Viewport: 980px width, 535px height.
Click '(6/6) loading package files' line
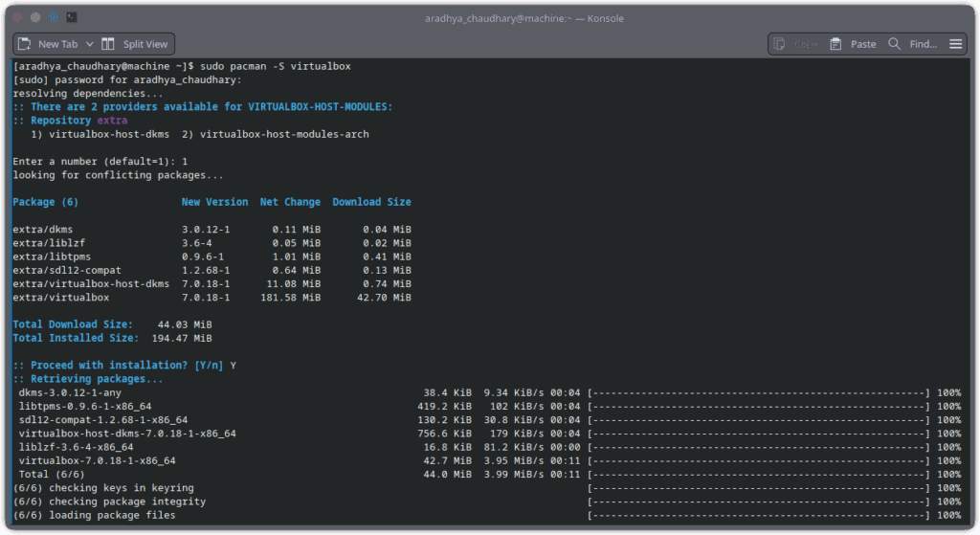click(x=94, y=516)
